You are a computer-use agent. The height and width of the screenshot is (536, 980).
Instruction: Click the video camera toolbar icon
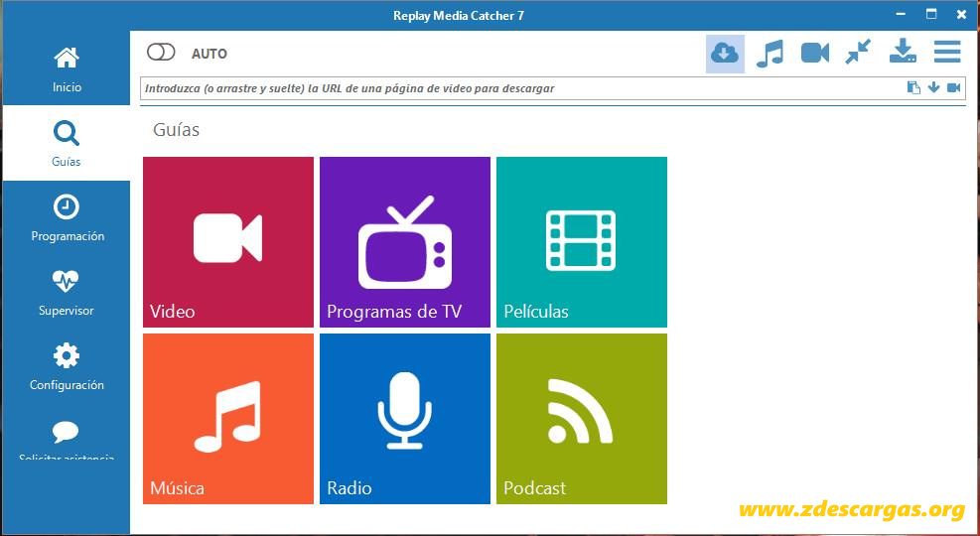click(x=815, y=53)
